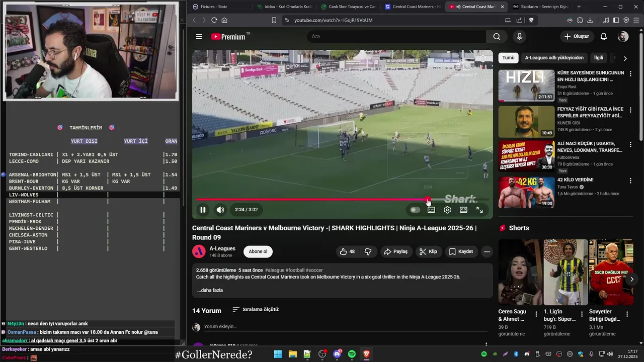Click the #aleague hashtag link

pos(275,270)
